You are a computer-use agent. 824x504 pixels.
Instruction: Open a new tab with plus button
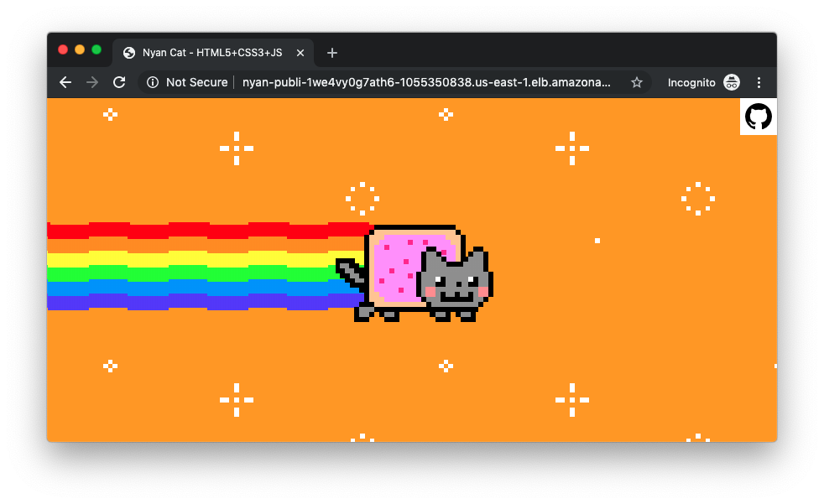(332, 53)
